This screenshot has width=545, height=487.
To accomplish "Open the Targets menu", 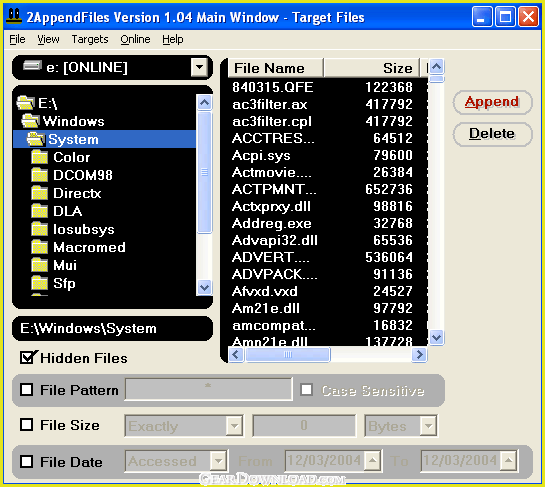I will point(90,39).
